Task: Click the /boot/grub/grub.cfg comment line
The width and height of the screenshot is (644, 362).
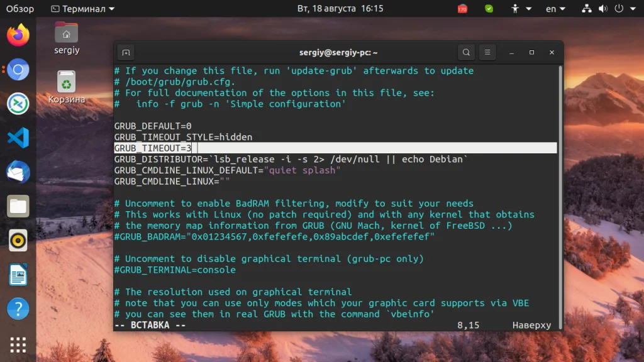Action: pyautogui.click(x=175, y=82)
